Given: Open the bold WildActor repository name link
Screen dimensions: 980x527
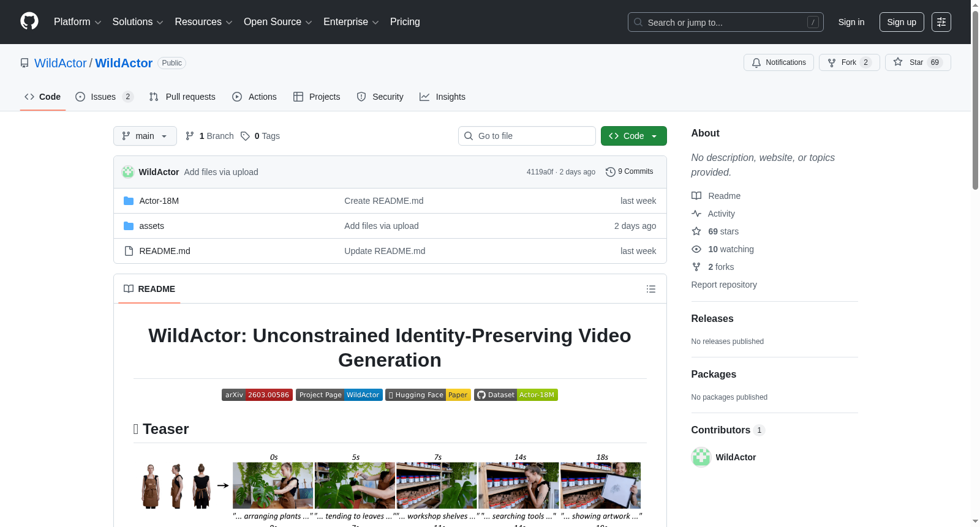Looking at the screenshot, I should click(124, 63).
